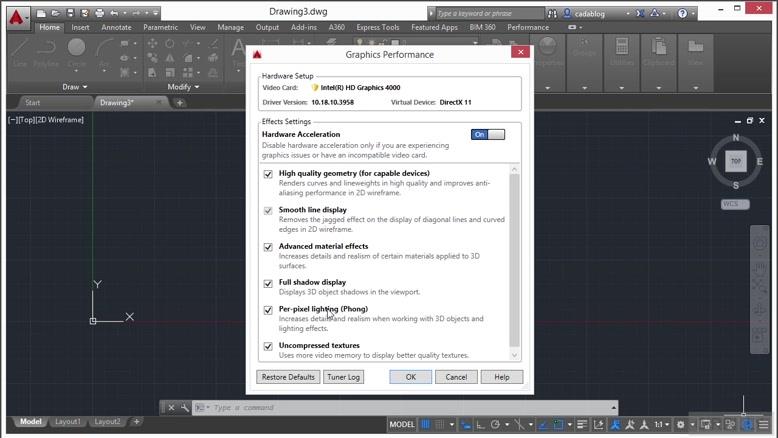Uncheck High quality geometry checkbox

268,174
